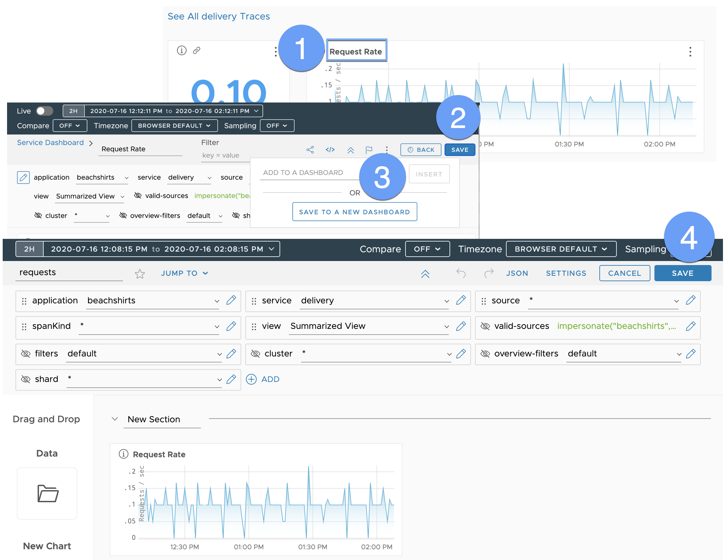The width and height of the screenshot is (728, 560).
Task: Edit the filters default variable pencil
Action: [231, 354]
